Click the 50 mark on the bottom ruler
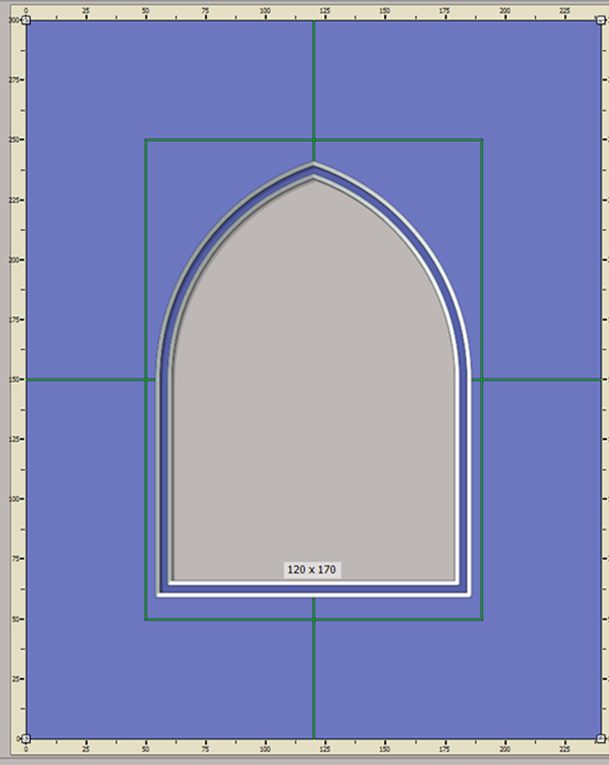This screenshot has width=609, height=765. pyautogui.click(x=146, y=747)
